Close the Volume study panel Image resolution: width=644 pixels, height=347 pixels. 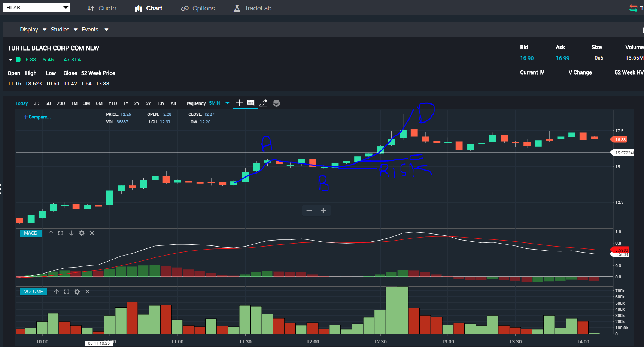point(88,292)
